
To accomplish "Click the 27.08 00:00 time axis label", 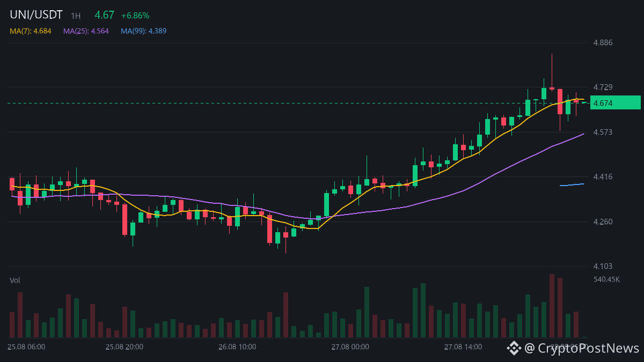I will coord(350,347).
